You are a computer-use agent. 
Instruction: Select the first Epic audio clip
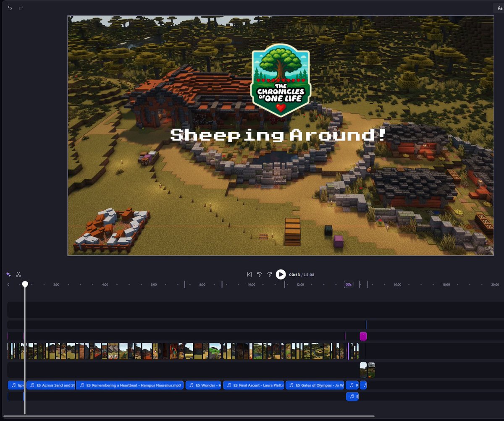(16, 385)
